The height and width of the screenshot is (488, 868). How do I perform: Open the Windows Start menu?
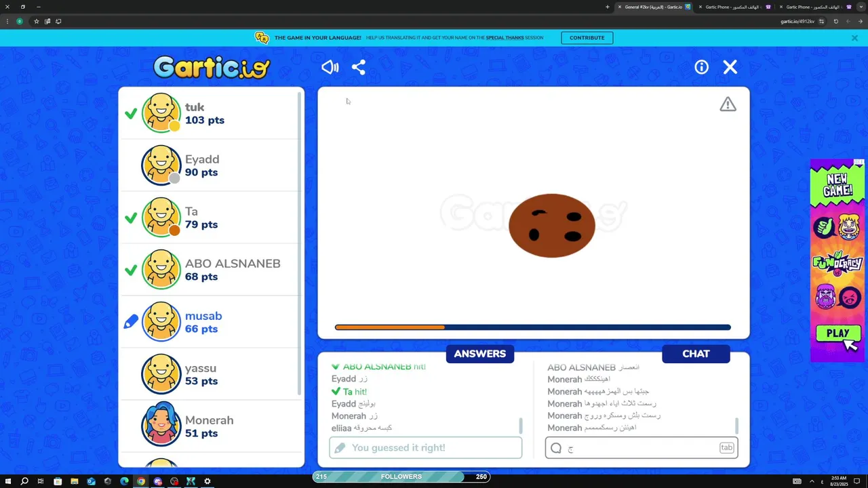click(7, 481)
